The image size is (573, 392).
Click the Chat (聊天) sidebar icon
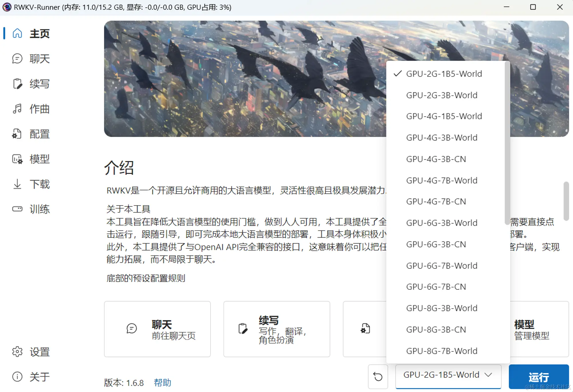tap(17, 59)
